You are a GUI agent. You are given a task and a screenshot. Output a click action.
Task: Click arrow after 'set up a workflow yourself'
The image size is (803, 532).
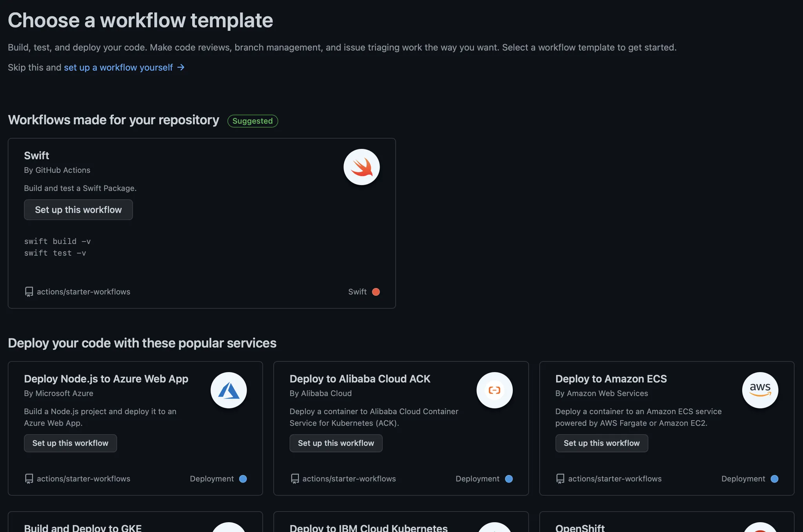pyautogui.click(x=181, y=67)
